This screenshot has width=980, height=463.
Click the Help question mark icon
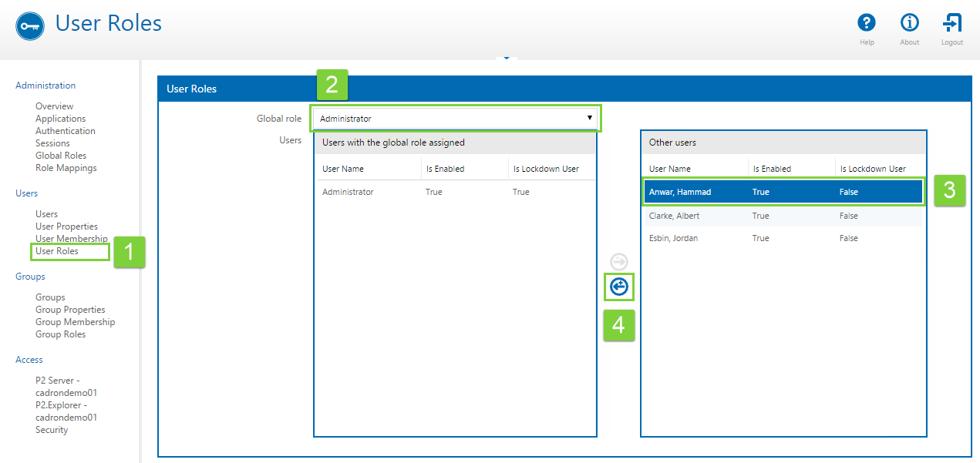coord(867,23)
